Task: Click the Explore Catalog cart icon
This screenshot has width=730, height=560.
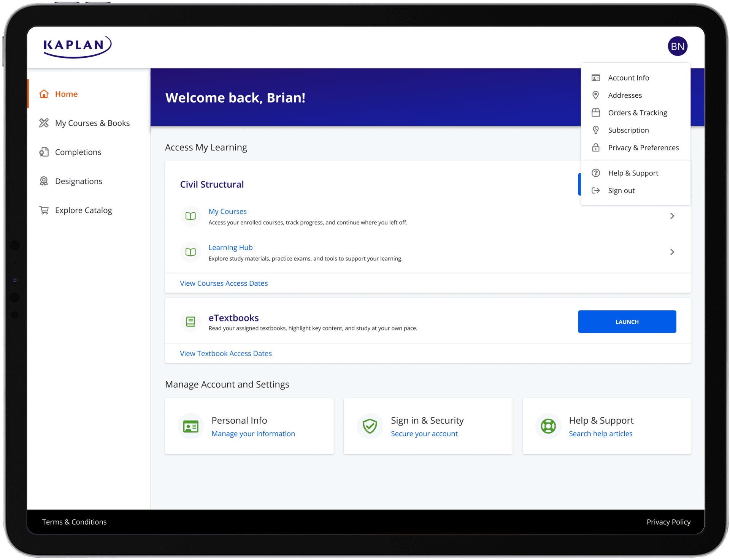Action: [44, 210]
